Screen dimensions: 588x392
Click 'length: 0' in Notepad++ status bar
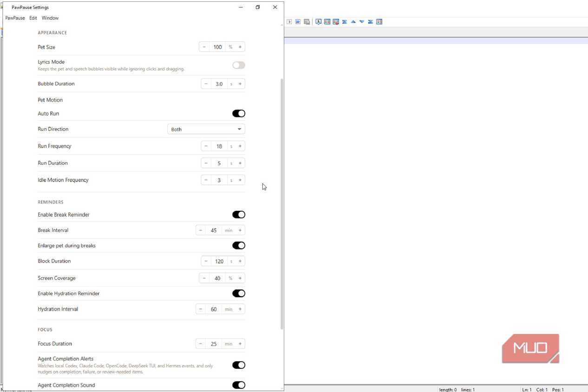[x=448, y=390]
